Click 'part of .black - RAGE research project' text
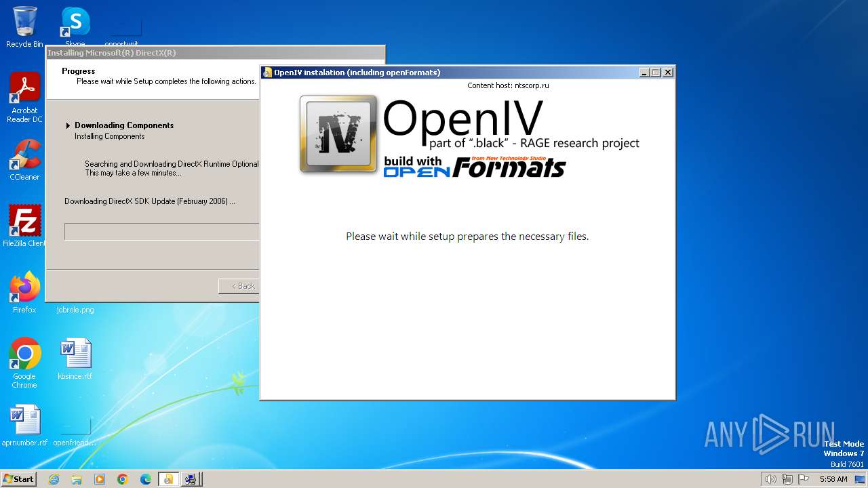This screenshot has width=868, height=488. [x=534, y=143]
